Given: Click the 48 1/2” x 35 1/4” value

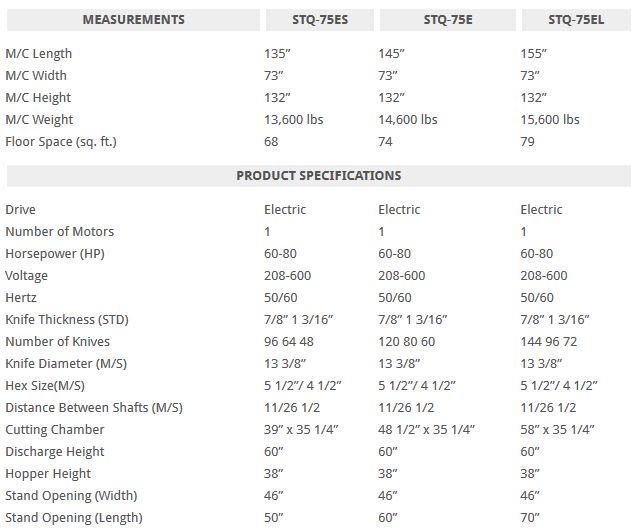Looking at the screenshot, I should click(426, 430).
